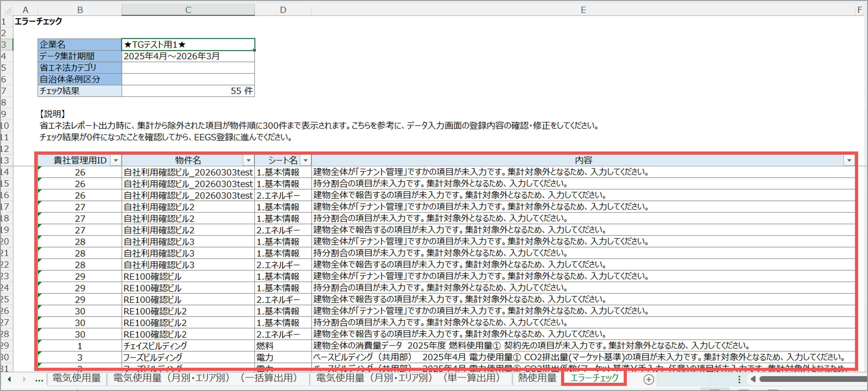Click the 【説明】 heading cell
This screenshot has width=868, height=391.
point(53,114)
